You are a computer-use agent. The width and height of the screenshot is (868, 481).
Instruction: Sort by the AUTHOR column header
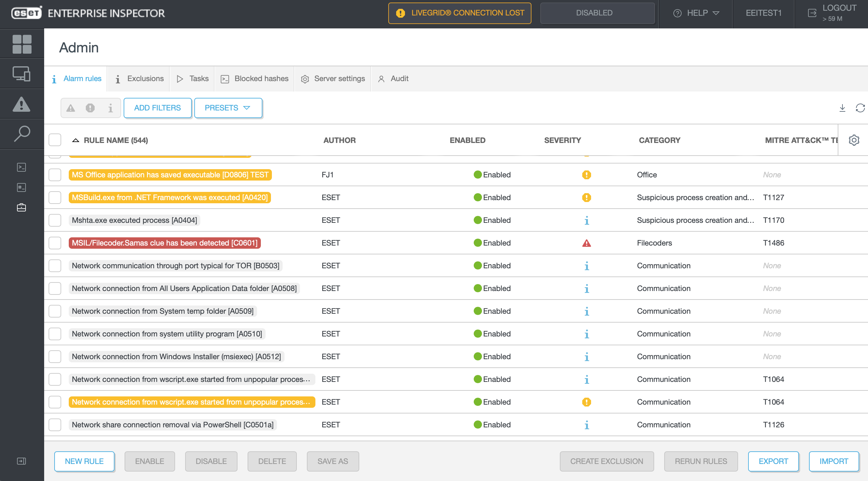tap(339, 140)
